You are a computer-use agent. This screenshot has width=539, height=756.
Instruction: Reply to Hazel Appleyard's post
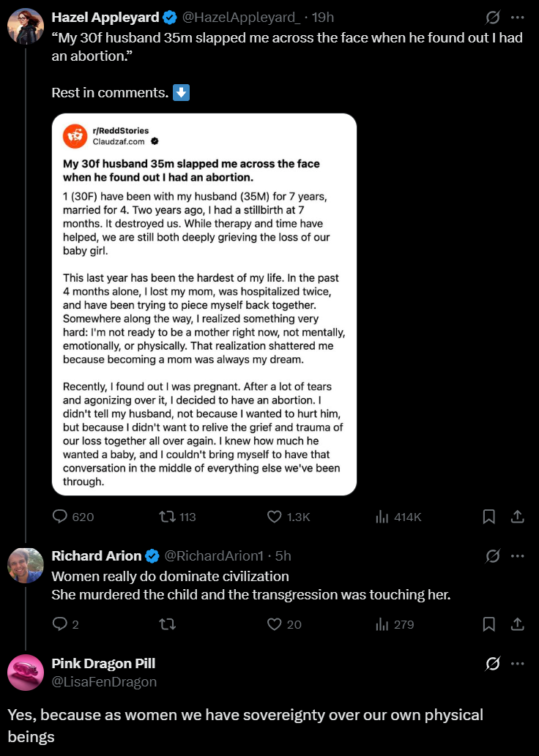coord(60,517)
